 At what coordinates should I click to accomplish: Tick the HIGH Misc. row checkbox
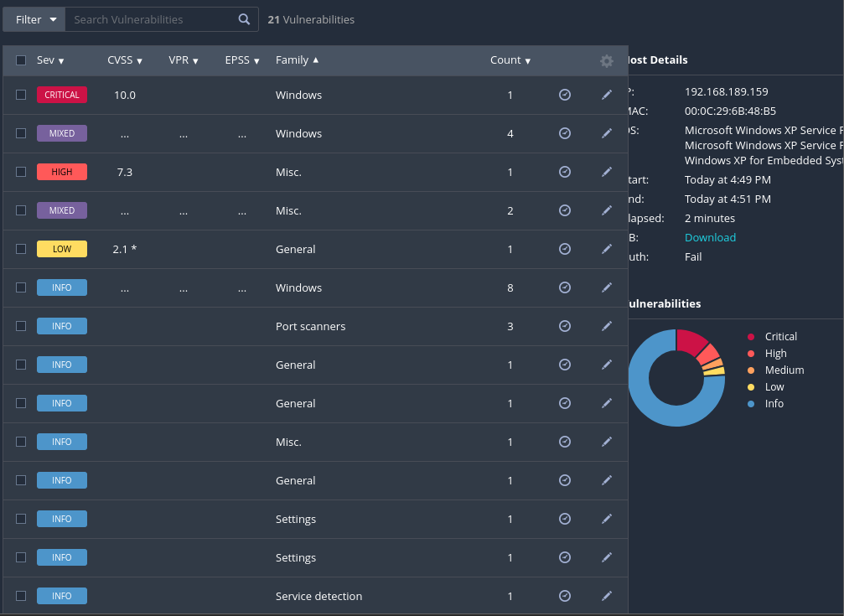(x=21, y=172)
